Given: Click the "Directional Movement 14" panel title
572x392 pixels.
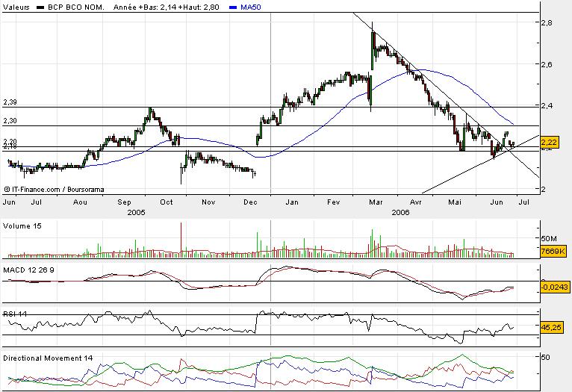Looking at the screenshot, I should (x=48, y=358).
